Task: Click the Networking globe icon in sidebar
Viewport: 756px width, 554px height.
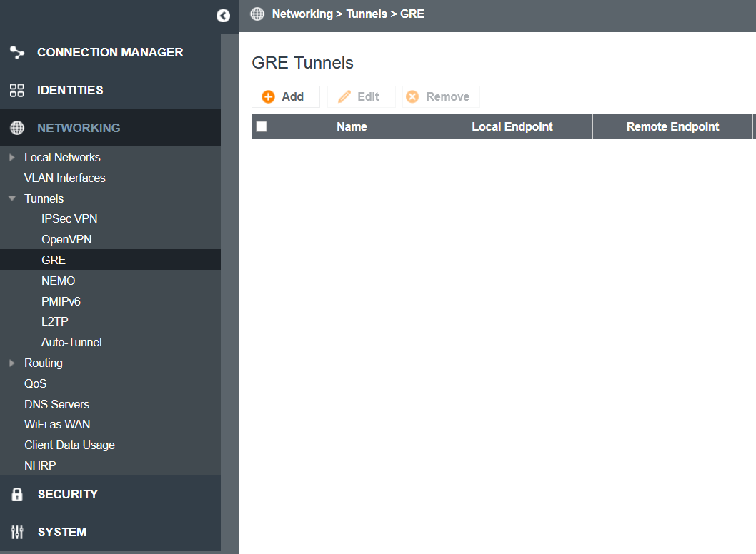Action: point(17,128)
